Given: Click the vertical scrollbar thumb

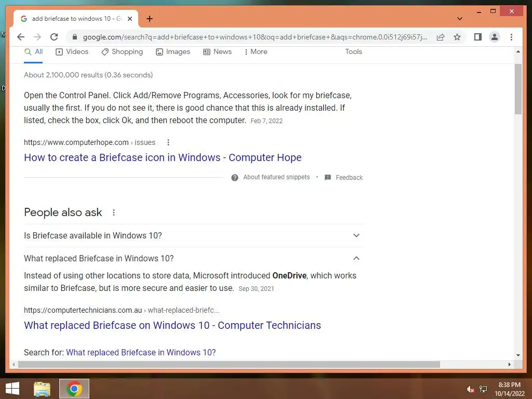Looking at the screenshot, I should tap(518, 89).
